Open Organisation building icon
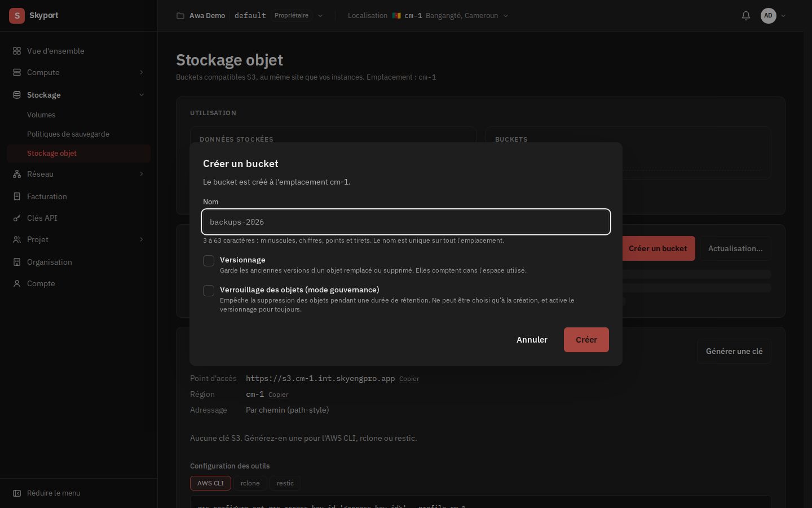Image resolution: width=812 pixels, height=508 pixels. 17,262
